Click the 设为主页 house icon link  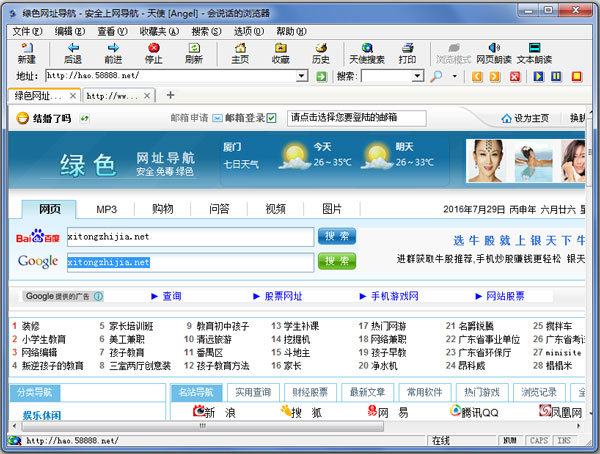525,118
